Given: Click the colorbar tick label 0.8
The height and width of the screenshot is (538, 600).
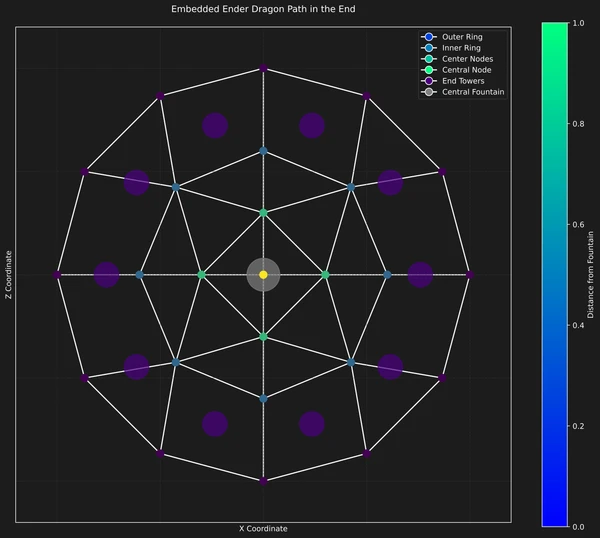Looking at the screenshot, I should pos(578,124).
